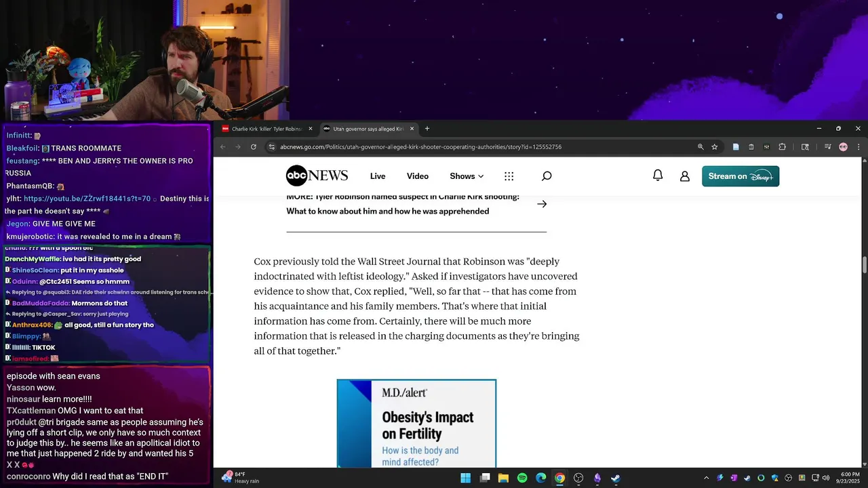The width and height of the screenshot is (868, 488).
Task: Open Steam from taskbar
Action: coord(615,478)
